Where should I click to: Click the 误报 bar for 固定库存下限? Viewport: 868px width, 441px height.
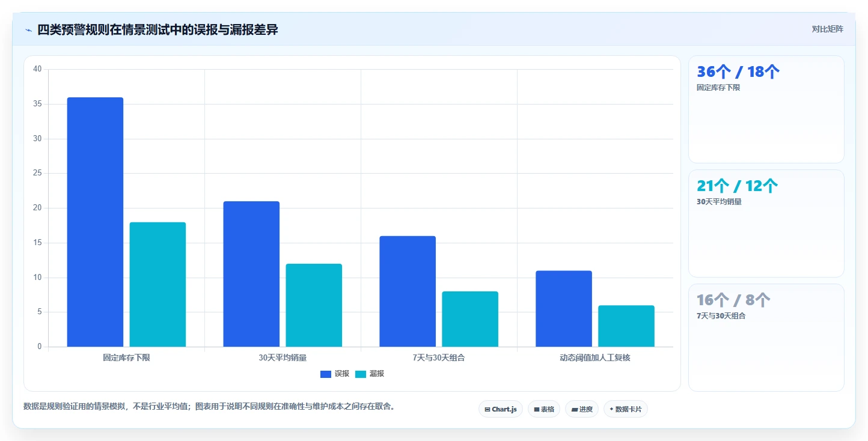tap(95, 222)
